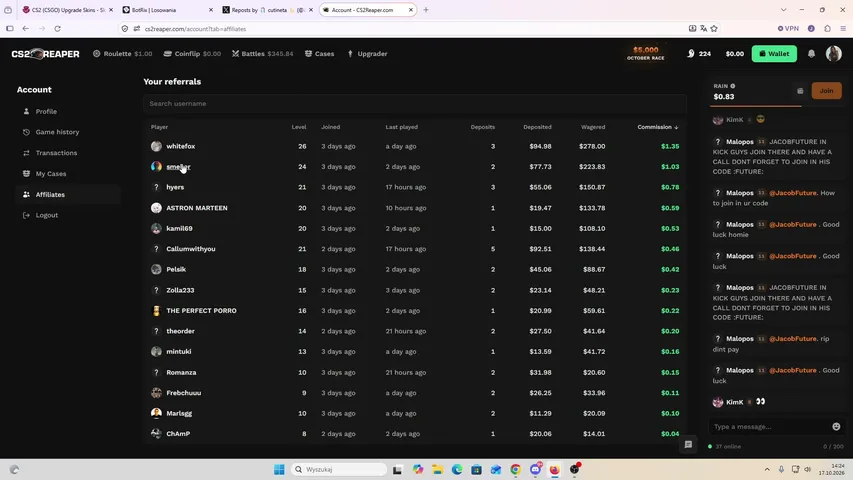Sort by the Wagered column header

coord(593,127)
